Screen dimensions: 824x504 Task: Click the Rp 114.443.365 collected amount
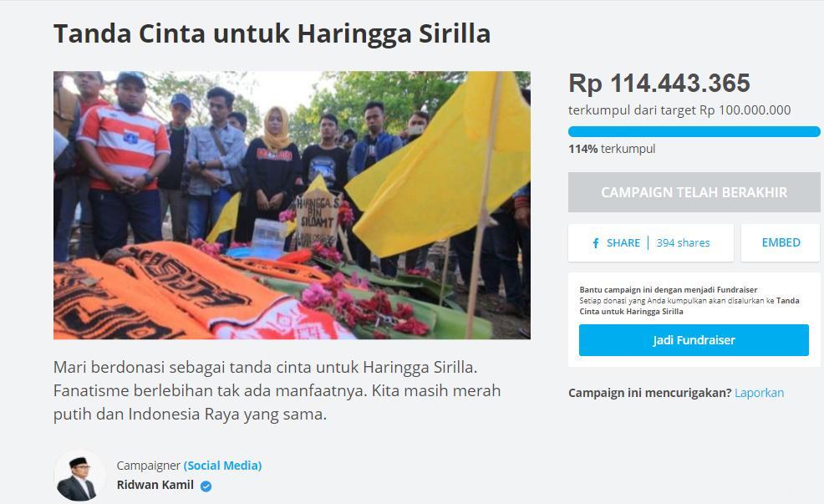[659, 83]
